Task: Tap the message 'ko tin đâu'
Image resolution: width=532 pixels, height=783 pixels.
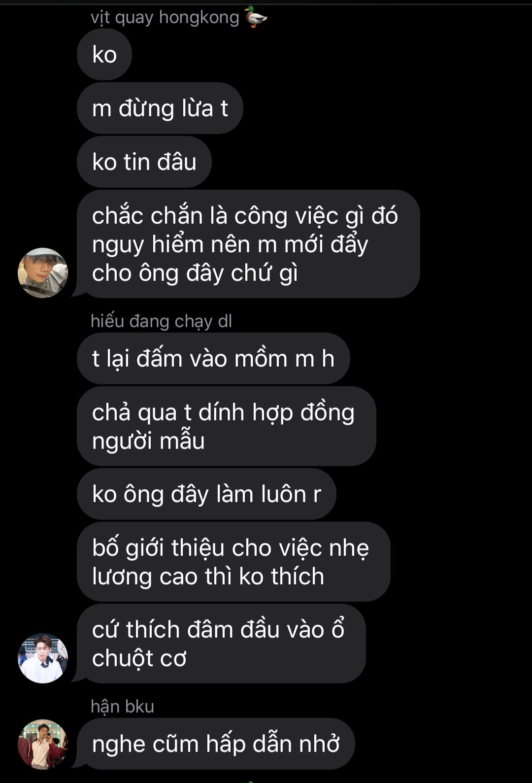Action: tap(144, 162)
